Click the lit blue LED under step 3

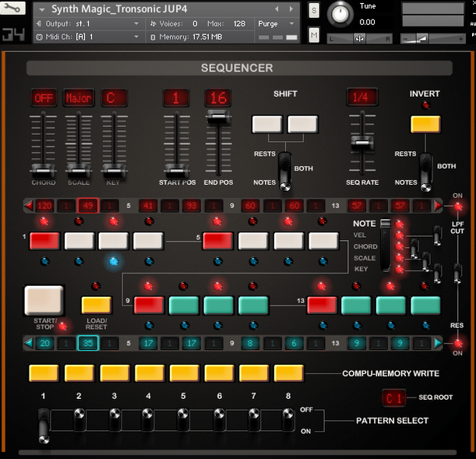pyautogui.click(x=114, y=261)
